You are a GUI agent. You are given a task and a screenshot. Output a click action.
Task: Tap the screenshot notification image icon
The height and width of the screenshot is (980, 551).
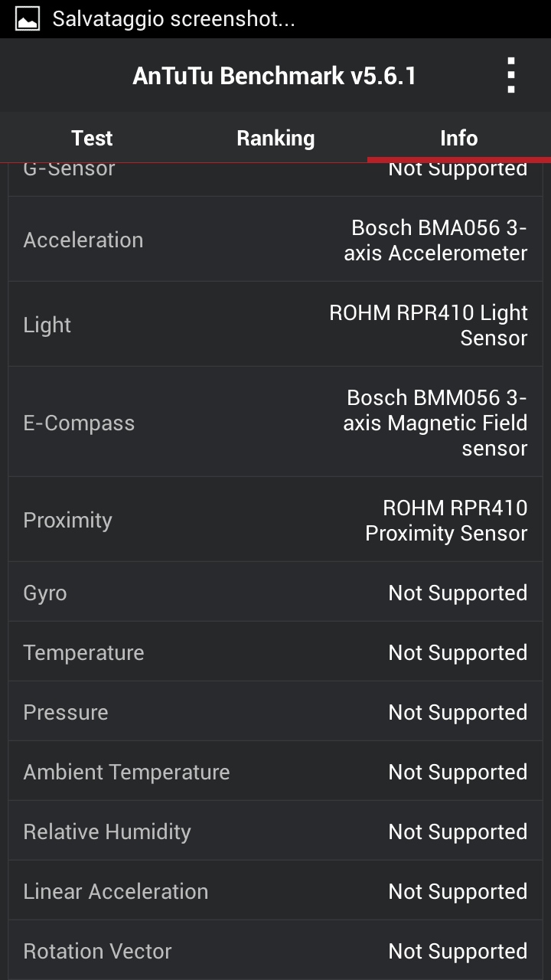[28, 19]
